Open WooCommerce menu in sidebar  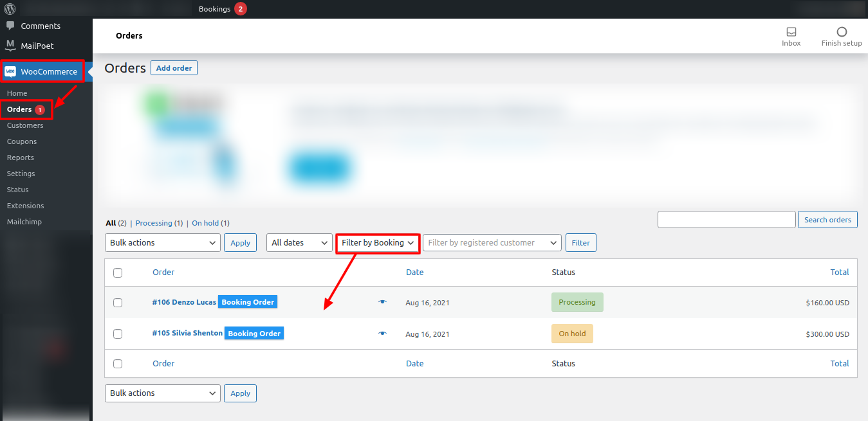[x=49, y=71]
